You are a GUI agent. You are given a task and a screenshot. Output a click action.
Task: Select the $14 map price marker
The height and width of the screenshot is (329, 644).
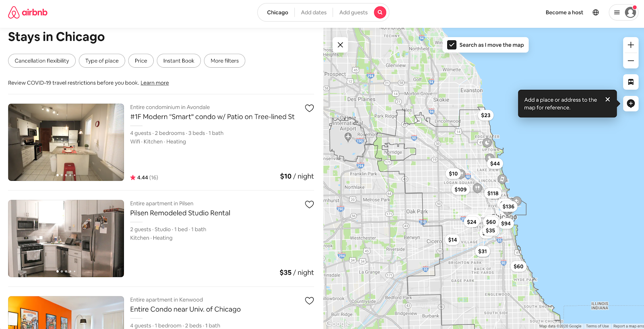click(x=453, y=240)
